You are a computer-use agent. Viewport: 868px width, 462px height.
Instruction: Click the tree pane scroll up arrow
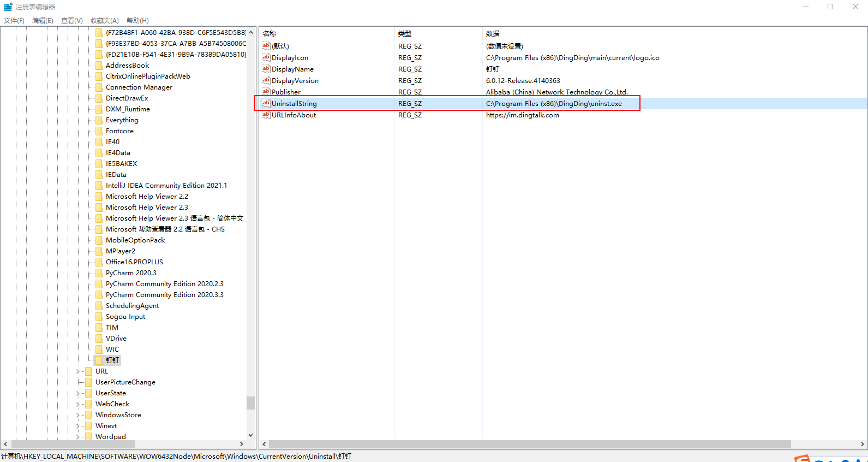click(x=250, y=32)
